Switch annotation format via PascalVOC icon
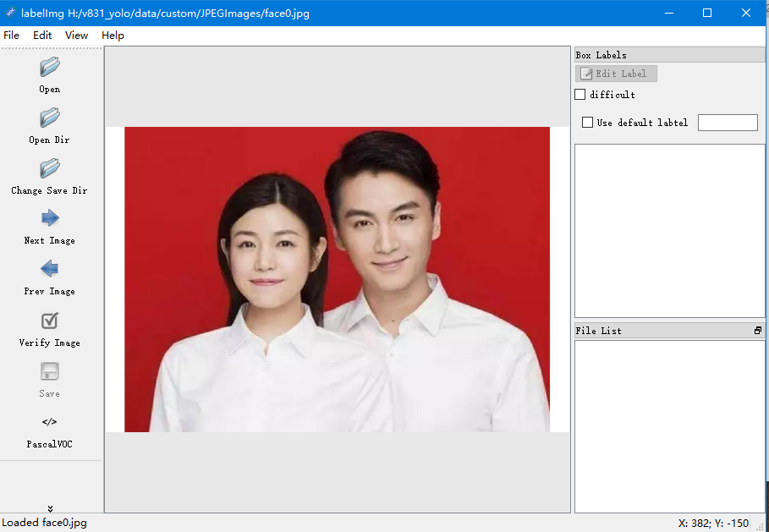This screenshot has width=769, height=532. [x=50, y=422]
